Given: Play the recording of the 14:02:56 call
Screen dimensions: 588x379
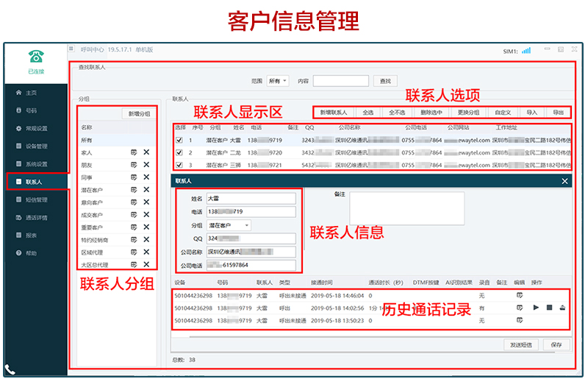Looking at the screenshot, I should coord(536,308).
